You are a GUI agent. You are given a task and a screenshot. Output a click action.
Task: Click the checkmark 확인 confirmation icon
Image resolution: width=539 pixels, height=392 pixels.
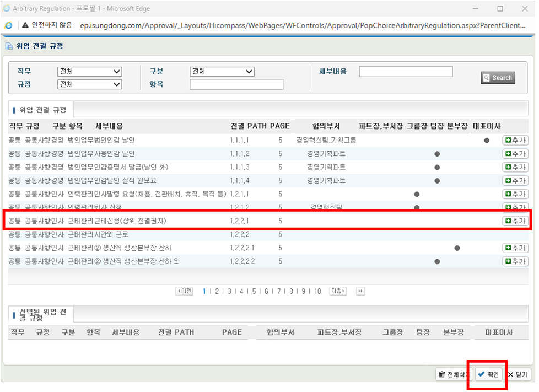coord(481,374)
